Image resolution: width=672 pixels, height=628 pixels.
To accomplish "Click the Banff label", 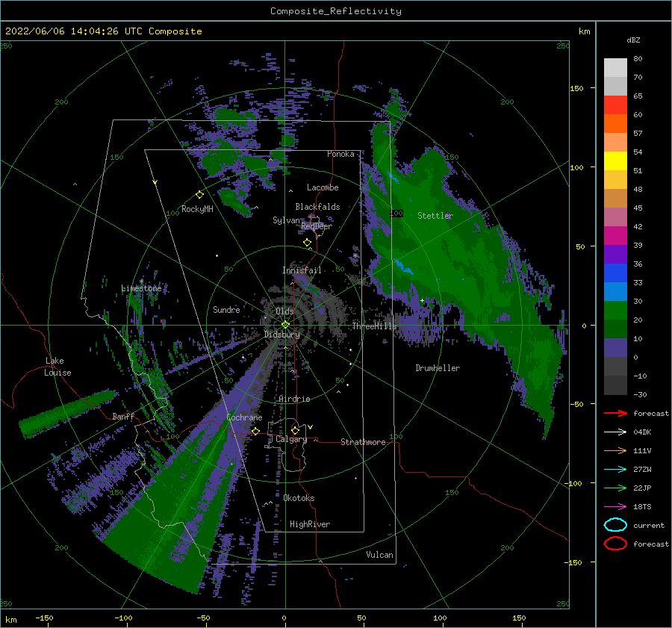I will tap(123, 416).
